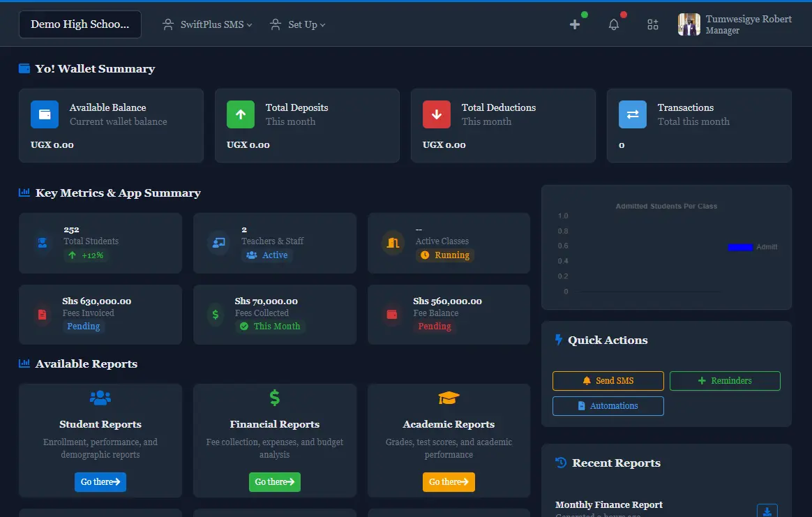812x517 pixels.
Task: Click the Teachers & Staff icon
Action: point(218,242)
